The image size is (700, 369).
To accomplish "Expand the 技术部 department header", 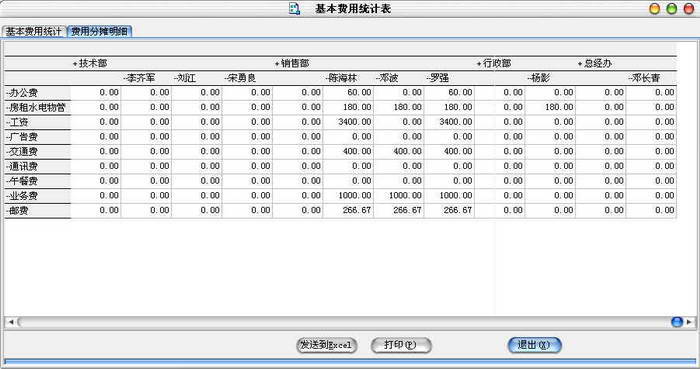I will (90, 63).
